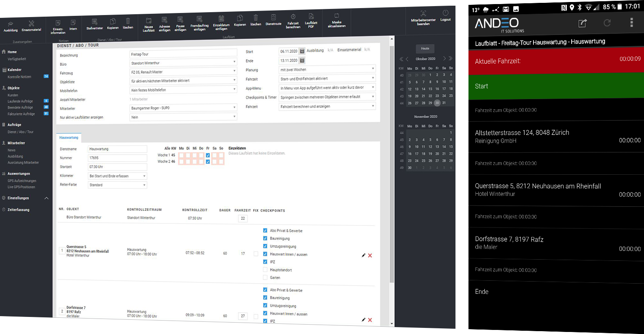Image resolution: width=644 pixels, height=334 pixels.
Task: Open the Start date calendar picker
Action: [x=302, y=51]
